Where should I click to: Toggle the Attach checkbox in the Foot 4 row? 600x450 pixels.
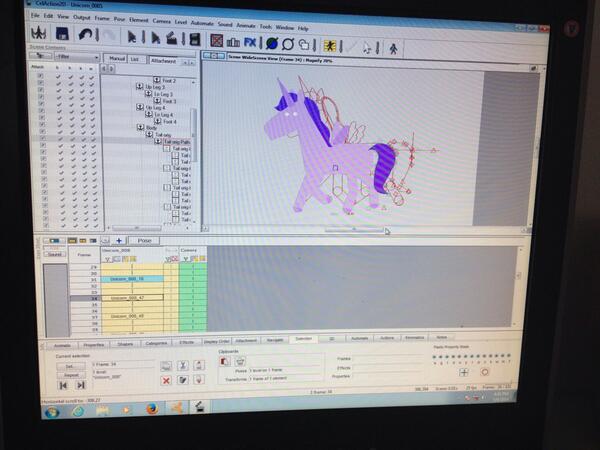coord(42,117)
